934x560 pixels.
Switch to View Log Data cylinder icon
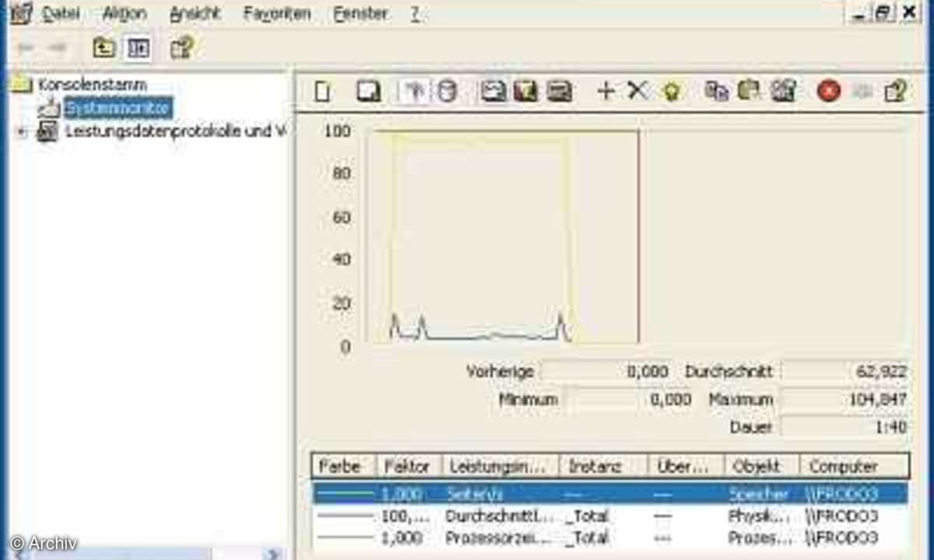coord(447,92)
